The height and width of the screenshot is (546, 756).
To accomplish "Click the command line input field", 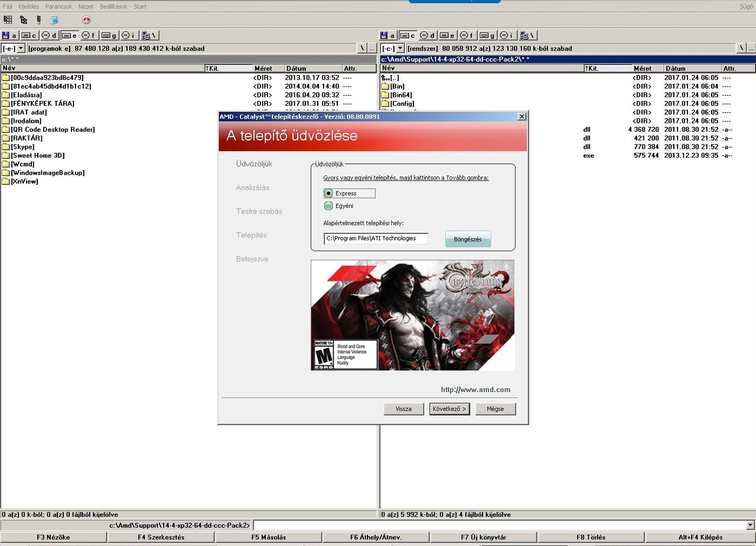I will 500,525.
